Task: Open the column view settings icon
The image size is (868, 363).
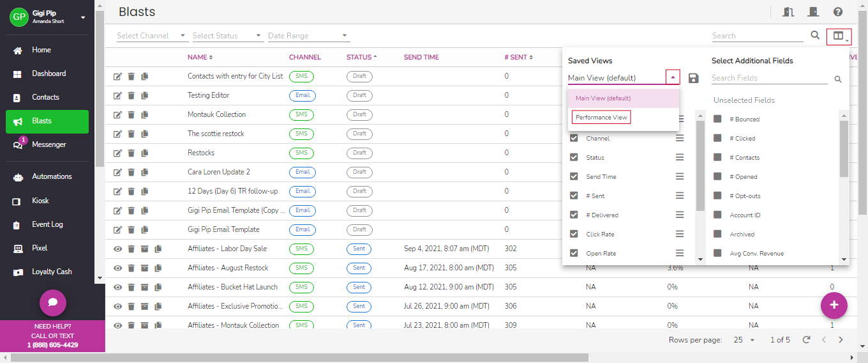Action: 839,36
